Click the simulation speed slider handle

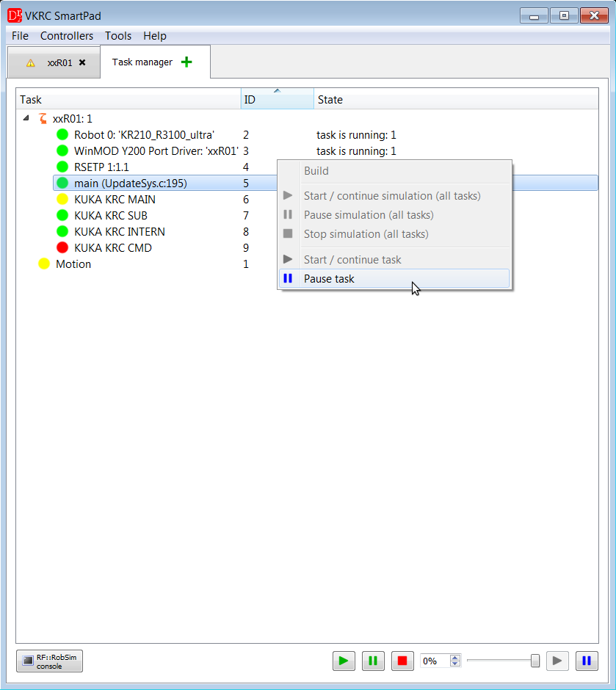[x=535, y=661]
